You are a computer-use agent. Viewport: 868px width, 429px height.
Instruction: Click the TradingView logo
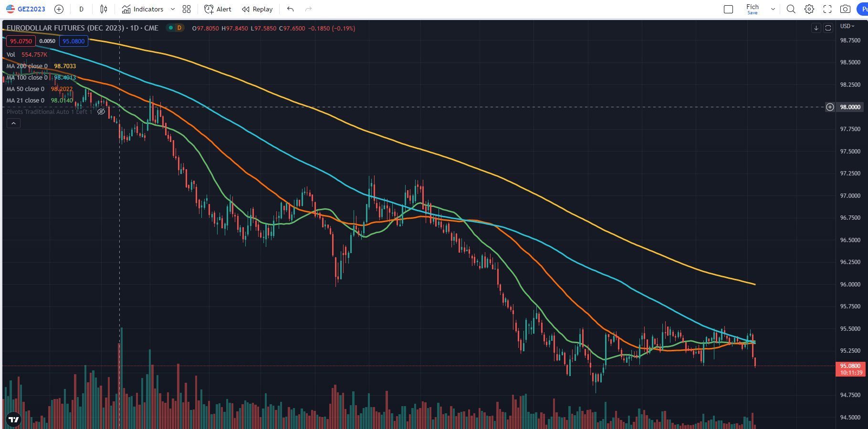[x=14, y=419]
